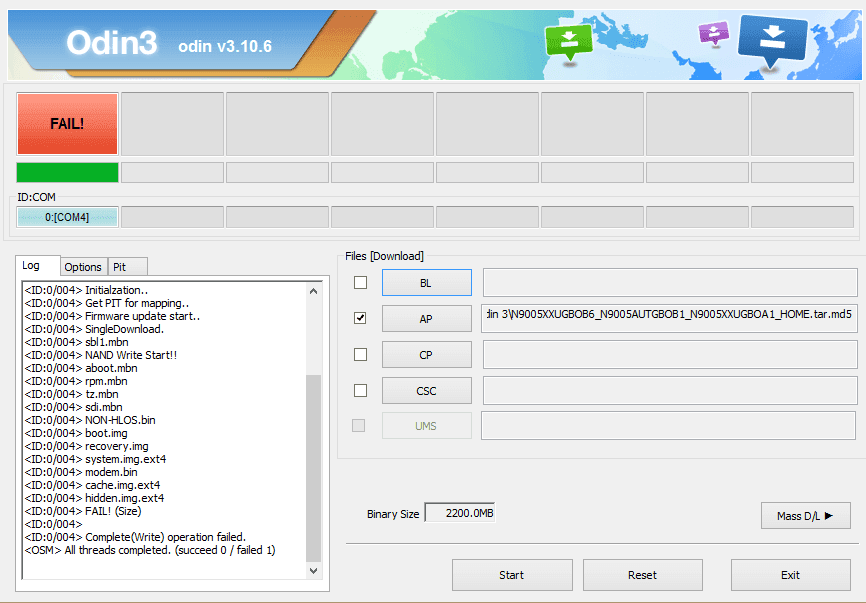The height and width of the screenshot is (603, 866).
Task: Enable the CP file checkbox
Action: point(360,355)
